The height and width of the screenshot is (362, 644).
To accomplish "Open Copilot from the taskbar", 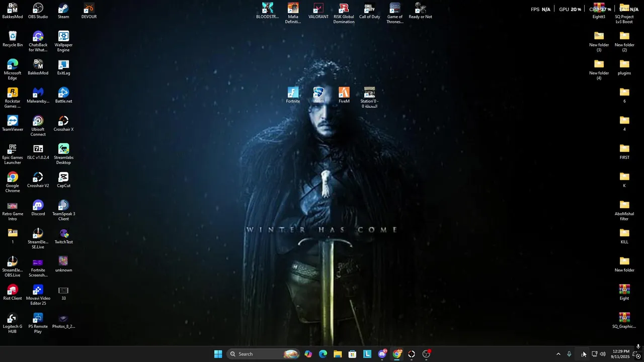I will pyautogui.click(x=308, y=354).
